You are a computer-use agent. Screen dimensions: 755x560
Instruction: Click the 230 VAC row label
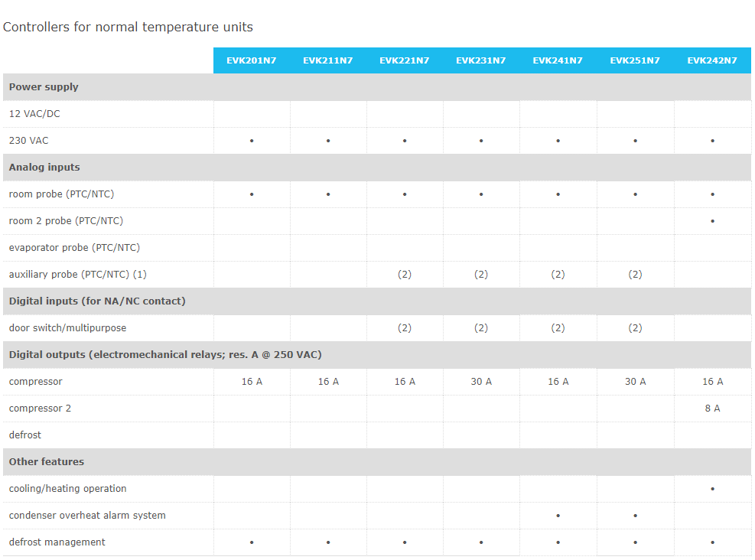tap(29, 141)
